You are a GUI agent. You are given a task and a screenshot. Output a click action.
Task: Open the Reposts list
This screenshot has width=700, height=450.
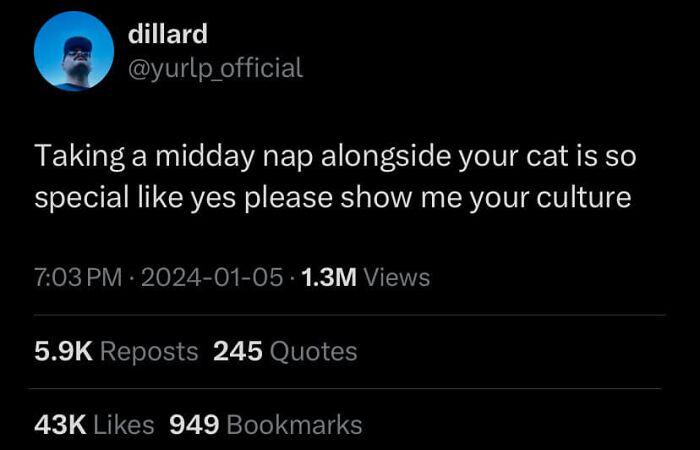click(149, 351)
